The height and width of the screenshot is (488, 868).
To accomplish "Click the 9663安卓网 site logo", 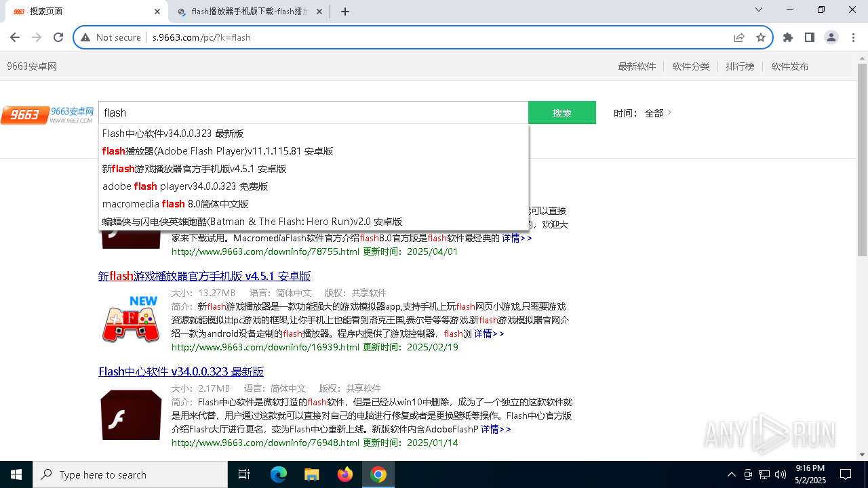I will pos(47,115).
